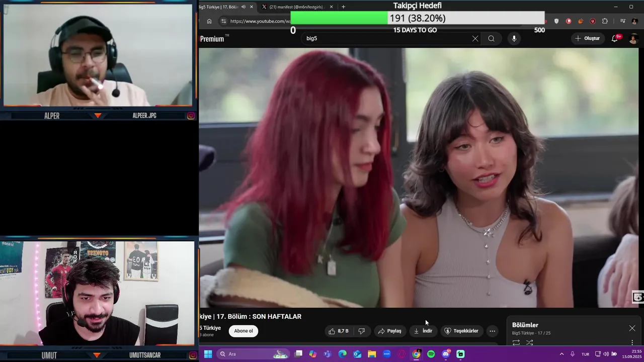Viewport: 644px width, 362px height.
Task: Launch Copilot from the taskbar
Action: pyautogui.click(x=313, y=354)
